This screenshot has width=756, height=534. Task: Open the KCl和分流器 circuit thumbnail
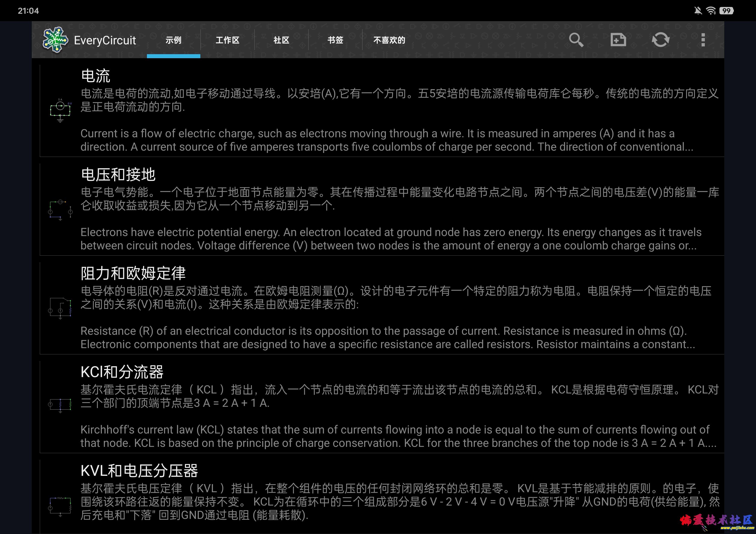[x=60, y=405]
